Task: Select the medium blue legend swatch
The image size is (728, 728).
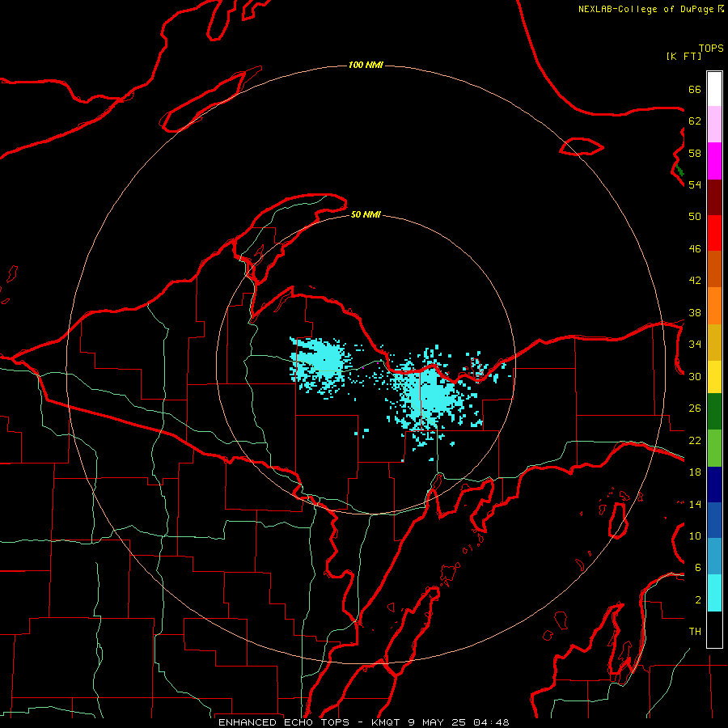Action: [714, 520]
